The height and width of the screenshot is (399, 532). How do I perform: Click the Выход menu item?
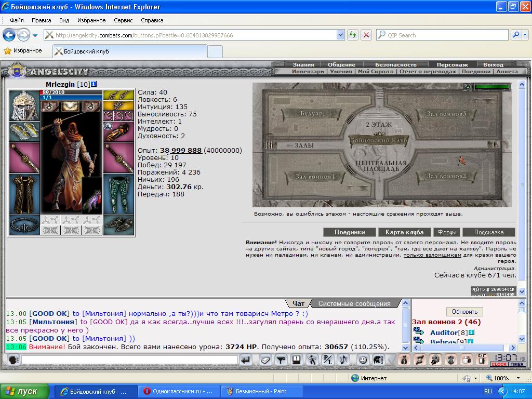click(493, 64)
